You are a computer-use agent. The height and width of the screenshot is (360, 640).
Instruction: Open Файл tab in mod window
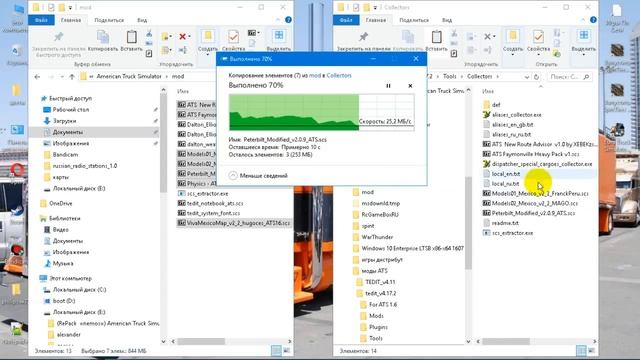[x=41, y=20]
